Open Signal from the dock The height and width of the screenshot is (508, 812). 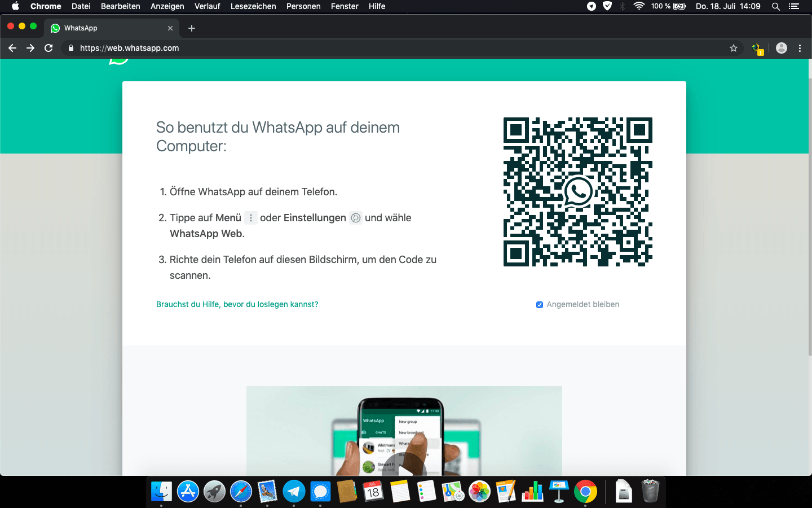[x=320, y=492]
